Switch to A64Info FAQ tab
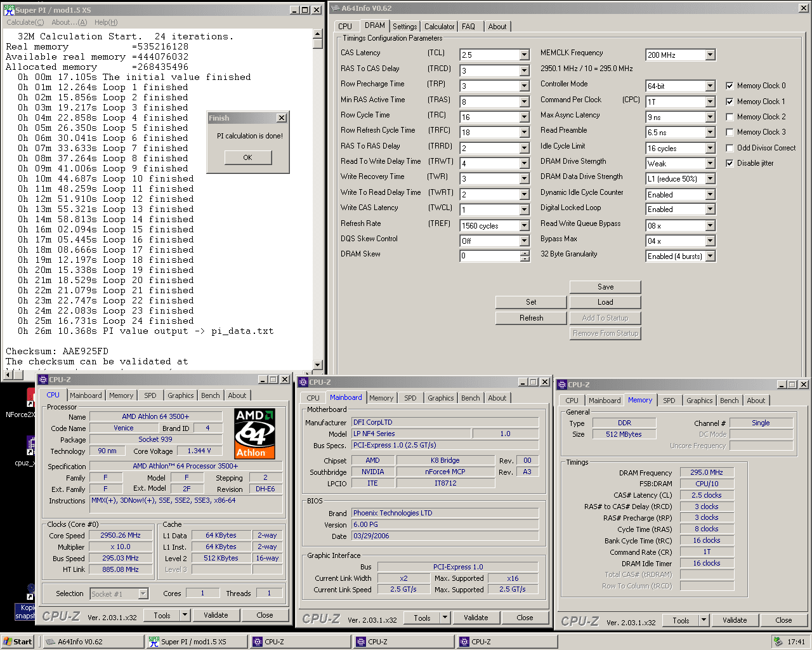The width and height of the screenshot is (812, 650). click(x=468, y=27)
